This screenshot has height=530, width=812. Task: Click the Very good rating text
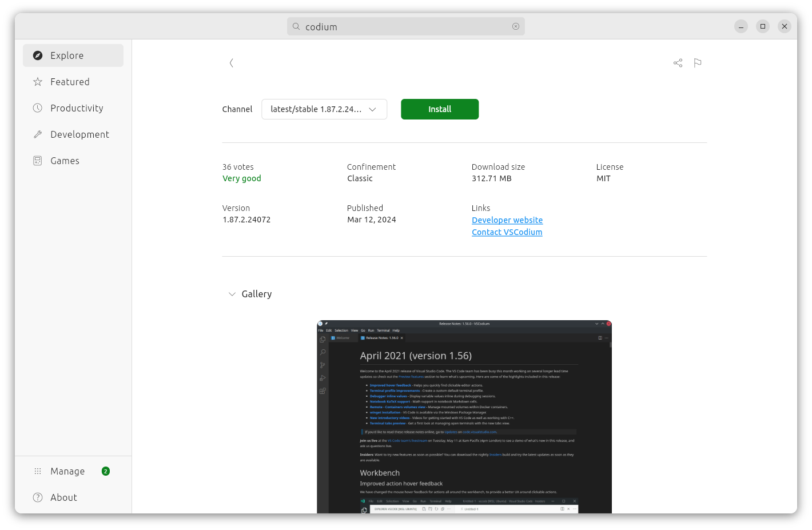242,178
